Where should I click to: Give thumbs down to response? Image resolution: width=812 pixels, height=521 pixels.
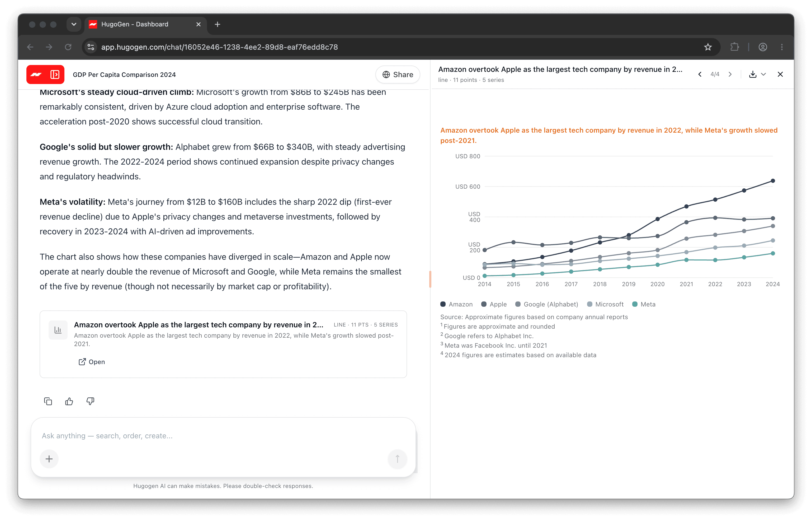click(90, 401)
